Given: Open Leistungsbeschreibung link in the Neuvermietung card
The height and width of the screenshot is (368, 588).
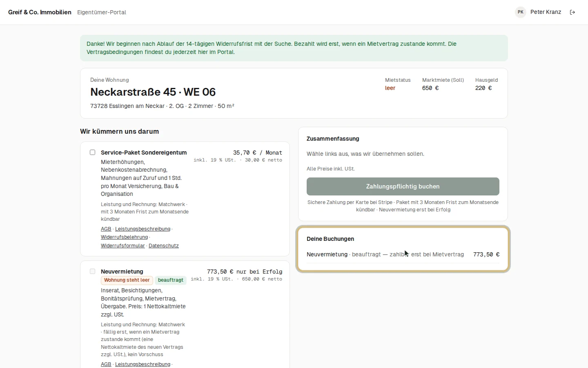Looking at the screenshot, I should point(143,364).
